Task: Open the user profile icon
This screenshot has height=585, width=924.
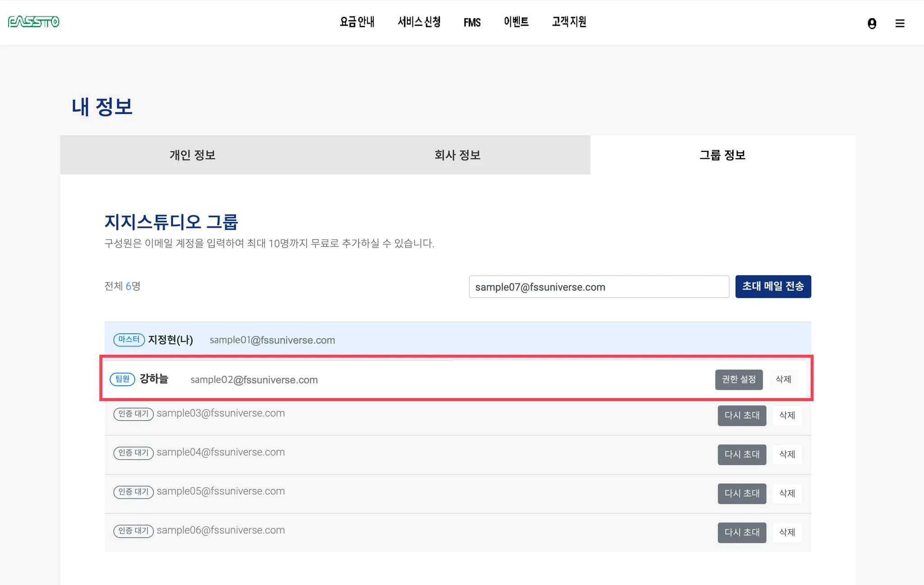Action: (872, 23)
